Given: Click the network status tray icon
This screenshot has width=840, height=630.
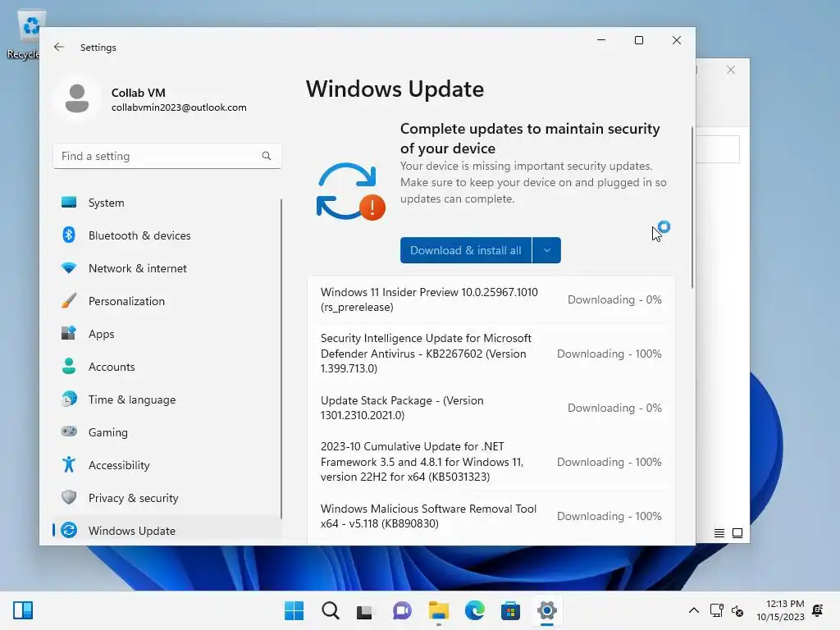Looking at the screenshot, I should point(716,610).
